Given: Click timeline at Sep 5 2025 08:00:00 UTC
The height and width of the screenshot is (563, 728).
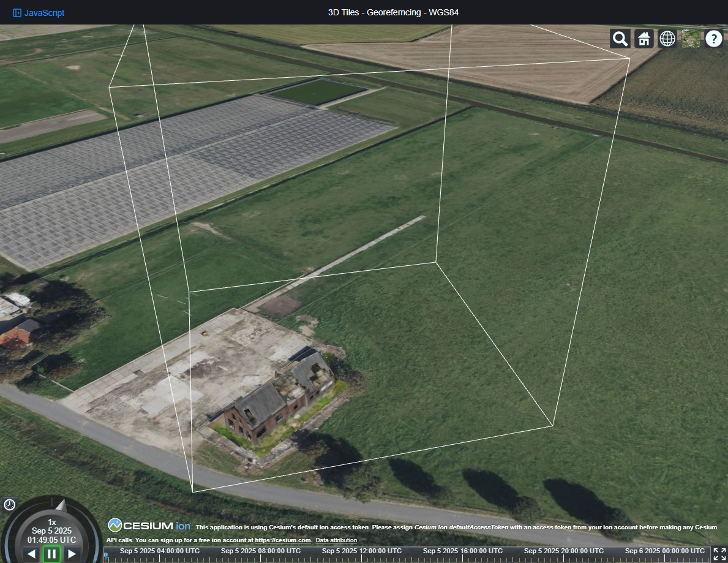Looking at the screenshot, I should [x=260, y=551].
